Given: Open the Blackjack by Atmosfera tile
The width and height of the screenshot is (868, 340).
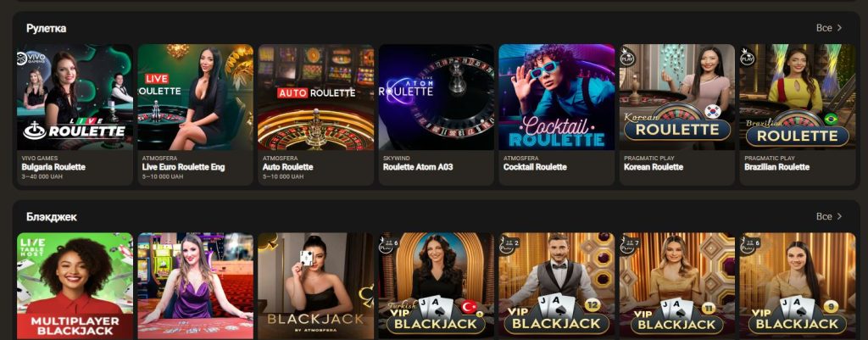Looking at the screenshot, I should pyautogui.click(x=315, y=287).
